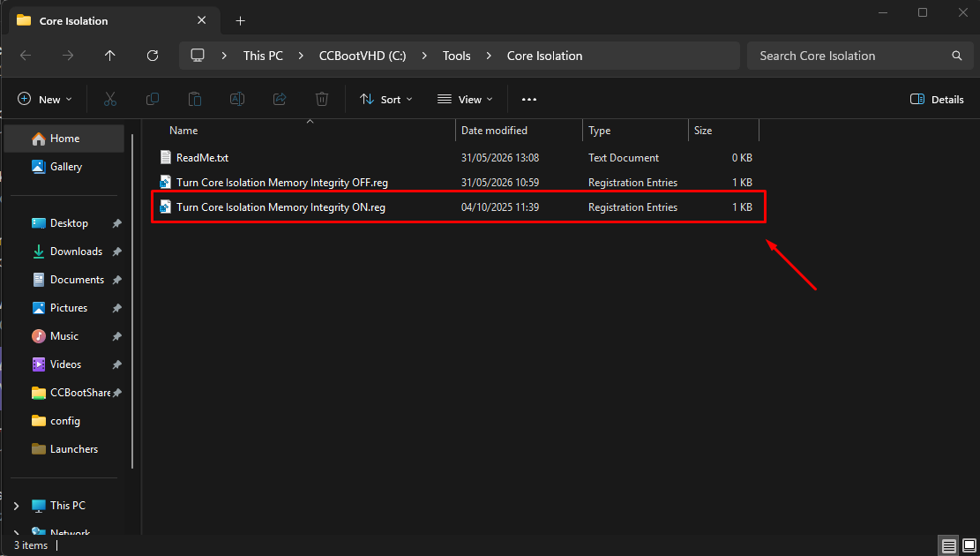Open the New dropdown menu
Viewport: 980px width, 556px height.
tap(45, 100)
